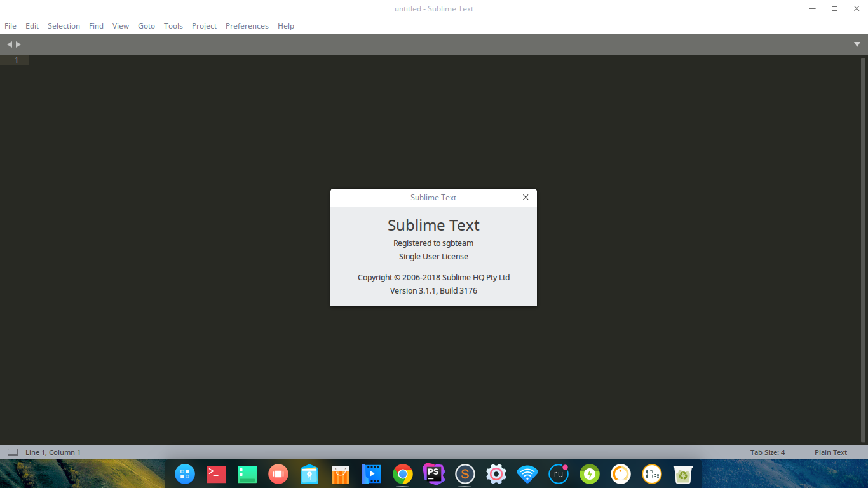Open the Help menu
This screenshot has width=868, height=488.
[x=286, y=26]
